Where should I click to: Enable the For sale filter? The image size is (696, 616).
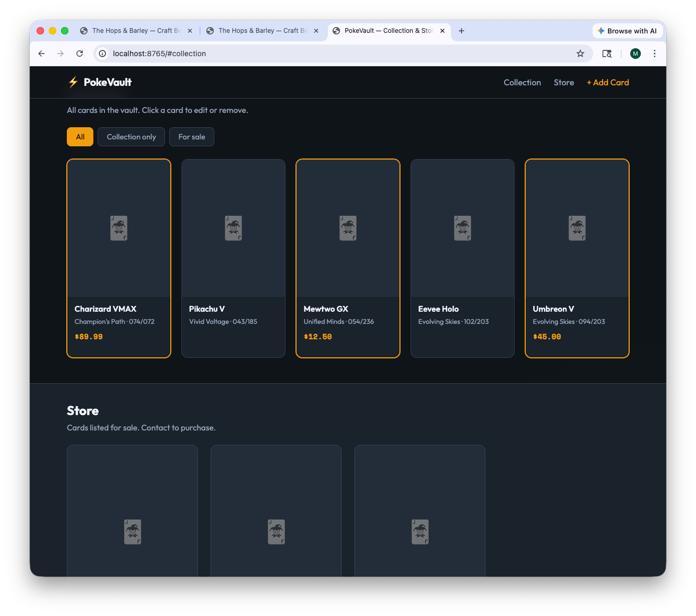192,137
